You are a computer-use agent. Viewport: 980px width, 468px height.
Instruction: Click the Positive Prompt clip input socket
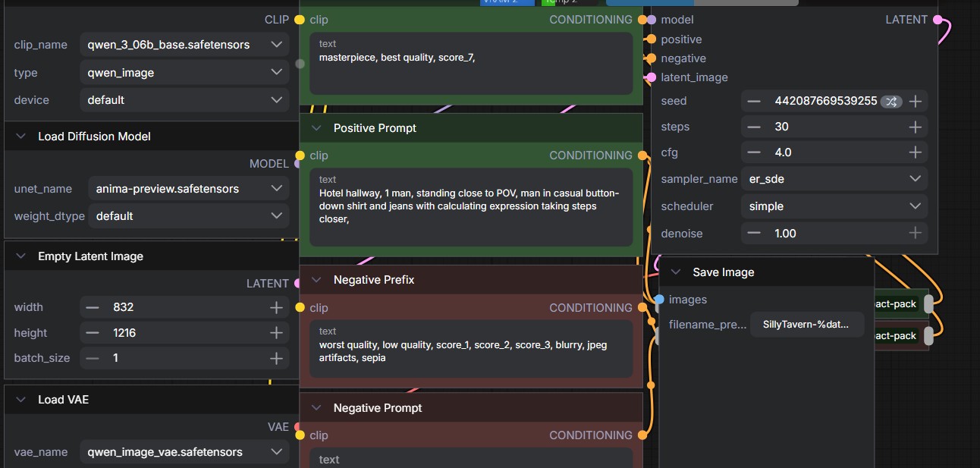[300, 155]
